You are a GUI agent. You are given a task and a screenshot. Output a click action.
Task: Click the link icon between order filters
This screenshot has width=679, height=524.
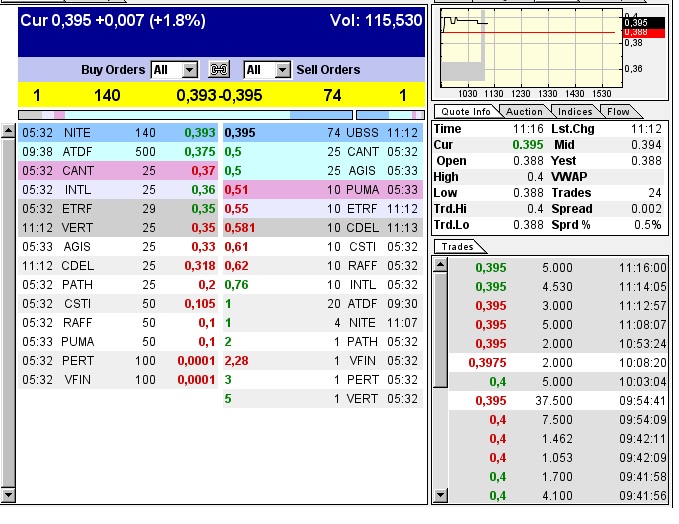tap(219, 70)
